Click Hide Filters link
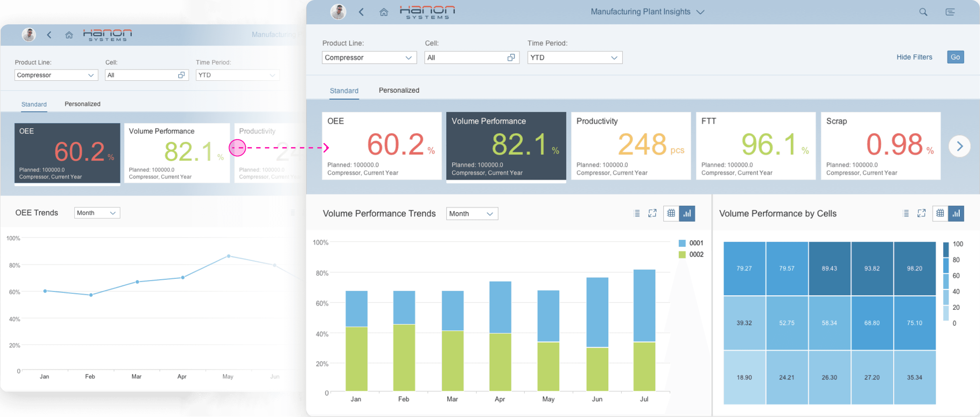This screenshot has height=417, width=980. point(914,57)
